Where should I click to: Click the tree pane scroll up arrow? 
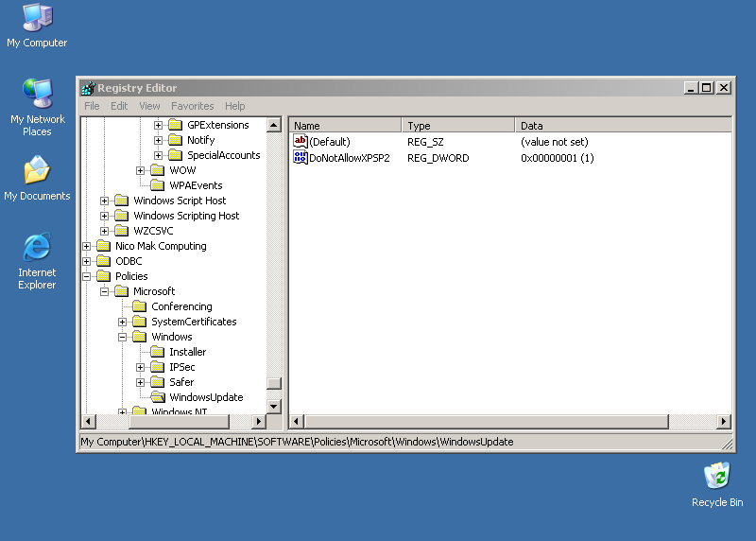[274, 125]
